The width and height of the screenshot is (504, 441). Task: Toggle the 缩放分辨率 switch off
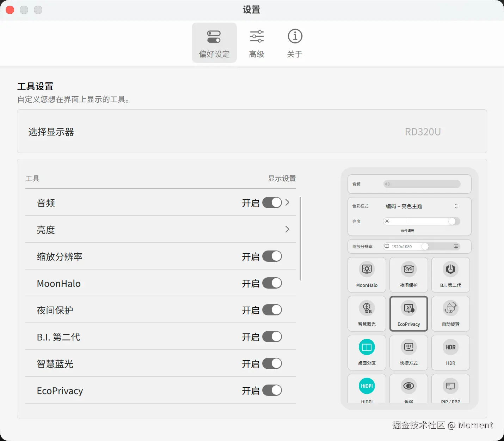(x=272, y=256)
